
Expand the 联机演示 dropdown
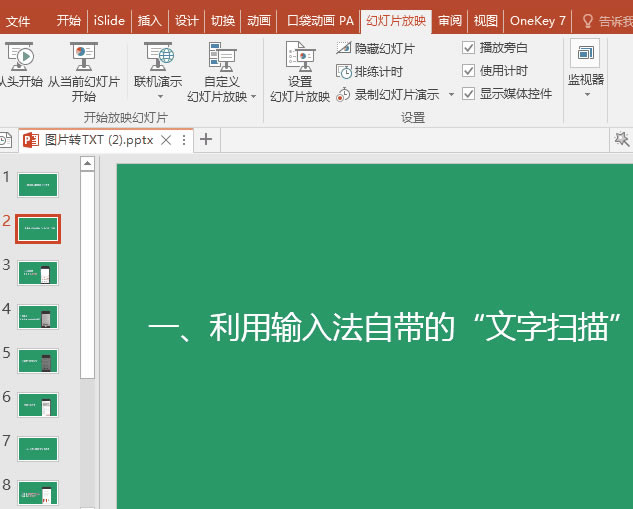(157, 97)
